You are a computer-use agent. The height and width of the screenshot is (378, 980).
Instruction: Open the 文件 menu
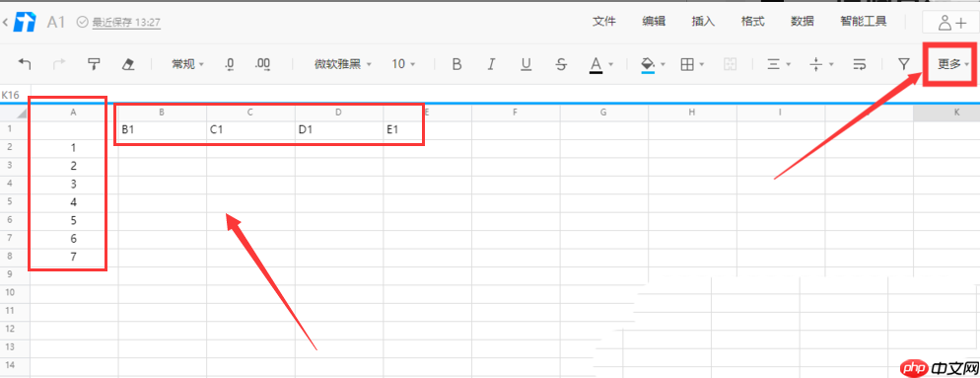(x=603, y=22)
